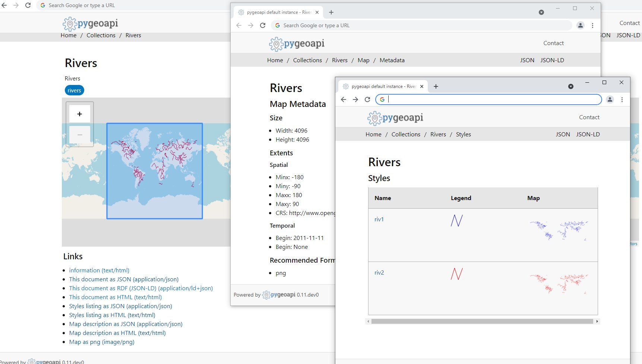Screen dimensions: 642x364
Task: Open the tab search caret in the Styles window
Action: pos(571,86)
